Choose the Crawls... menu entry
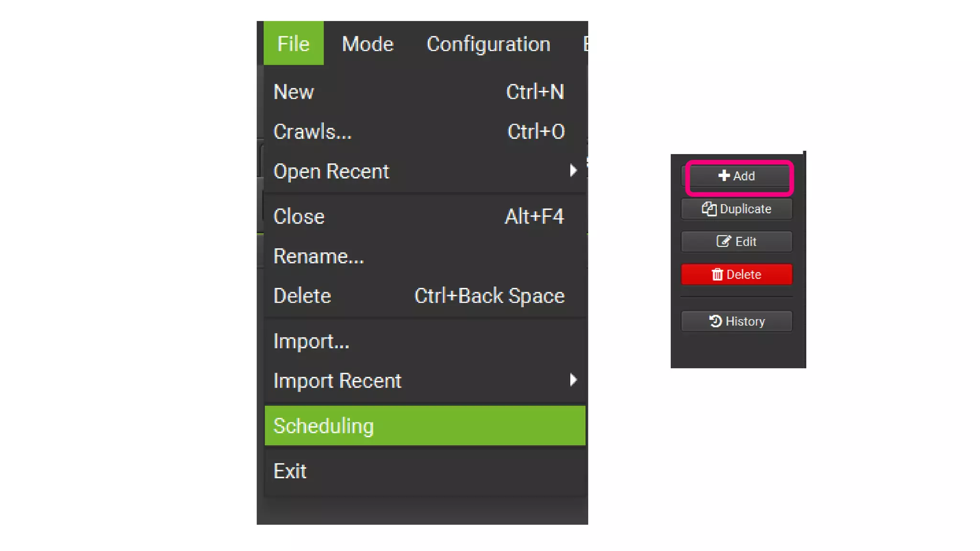 [312, 132]
